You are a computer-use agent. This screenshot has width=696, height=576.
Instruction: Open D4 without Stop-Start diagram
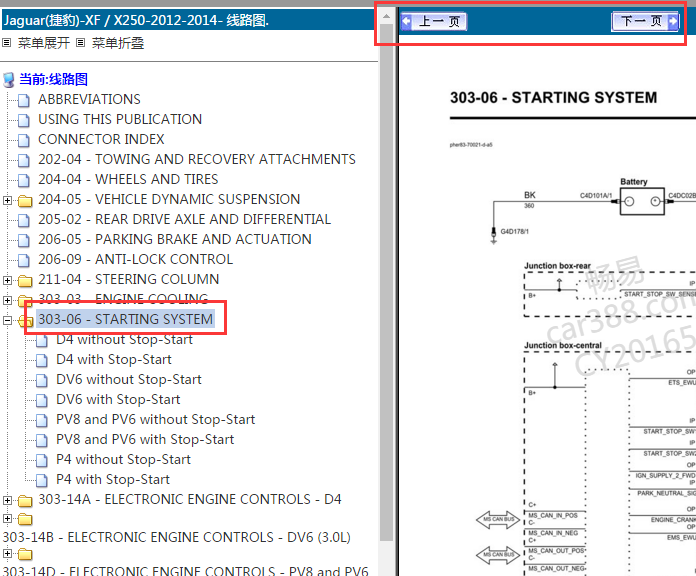(124, 339)
